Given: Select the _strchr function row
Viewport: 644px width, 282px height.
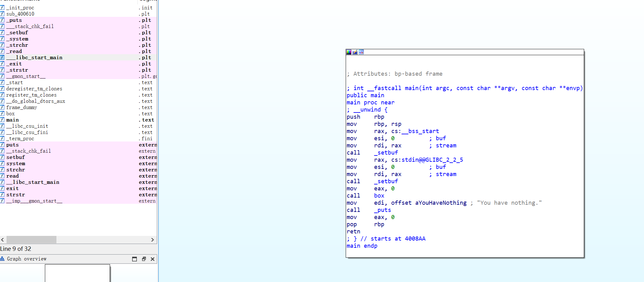Looking at the screenshot, I should pos(79,45).
